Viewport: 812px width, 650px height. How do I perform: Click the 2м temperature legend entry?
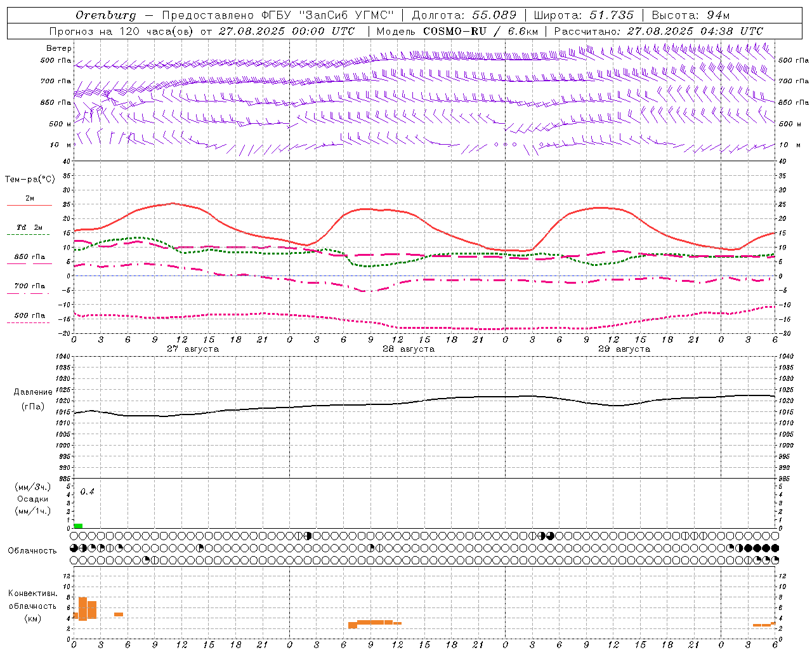(x=30, y=198)
